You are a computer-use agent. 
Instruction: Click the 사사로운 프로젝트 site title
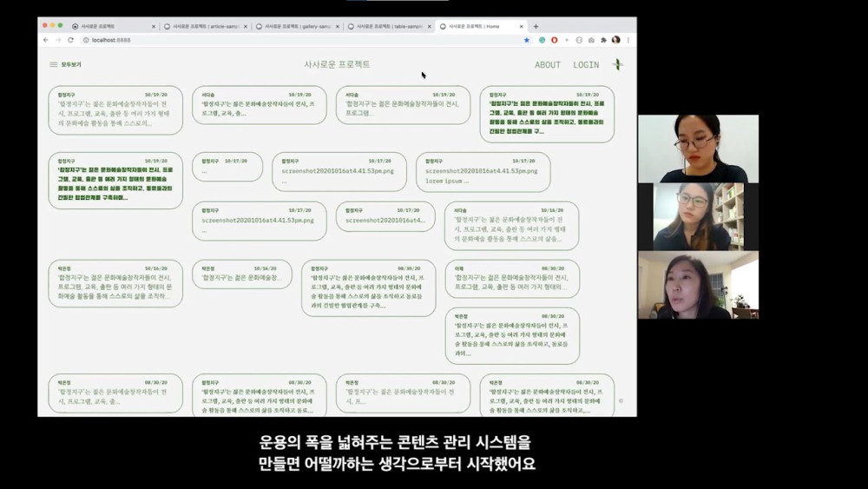[x=337, y=64]
